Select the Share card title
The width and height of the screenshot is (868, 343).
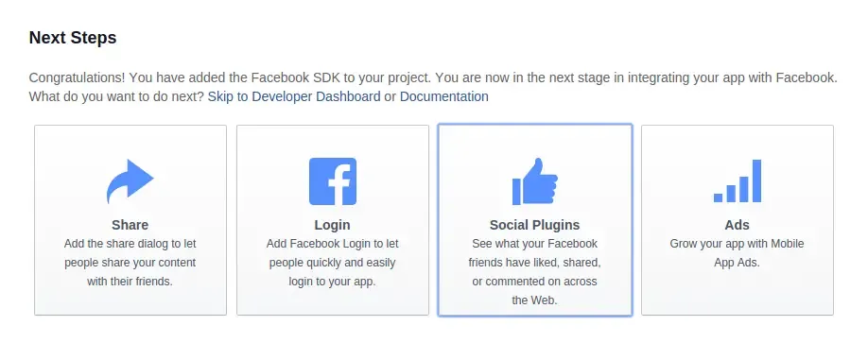point(130,225)
